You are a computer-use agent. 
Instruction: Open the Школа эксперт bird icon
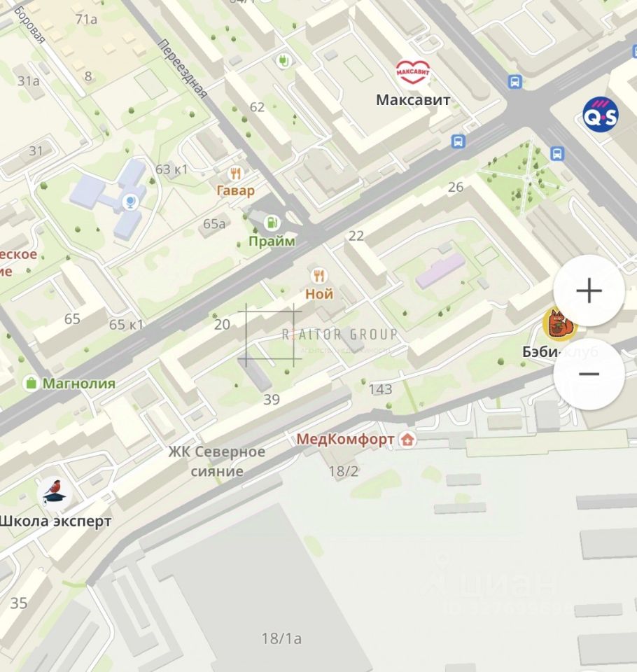pos(55,493)
